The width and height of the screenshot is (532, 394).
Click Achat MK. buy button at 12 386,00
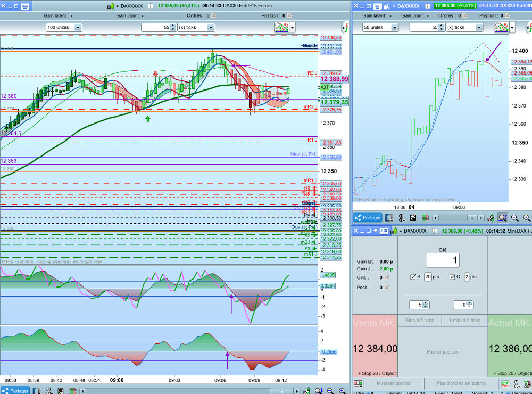click(x=510, y=346)
